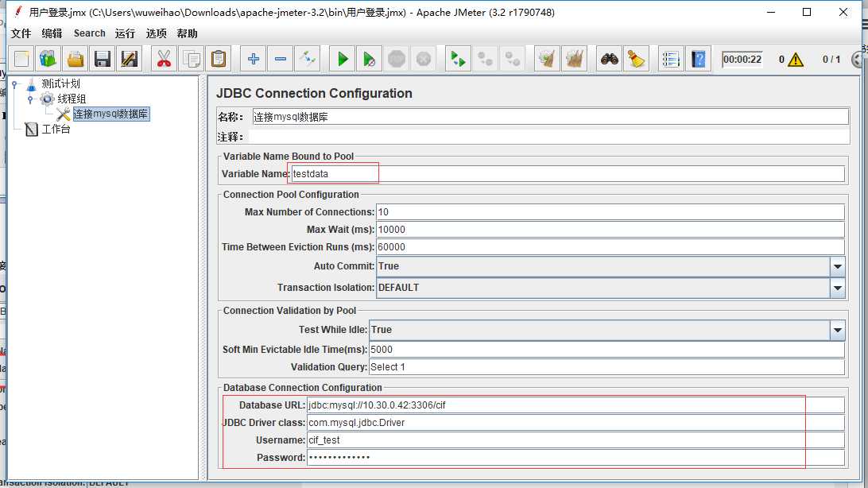Click the Username field with cif_test
The image size is (868, 488).
(575, 440)
